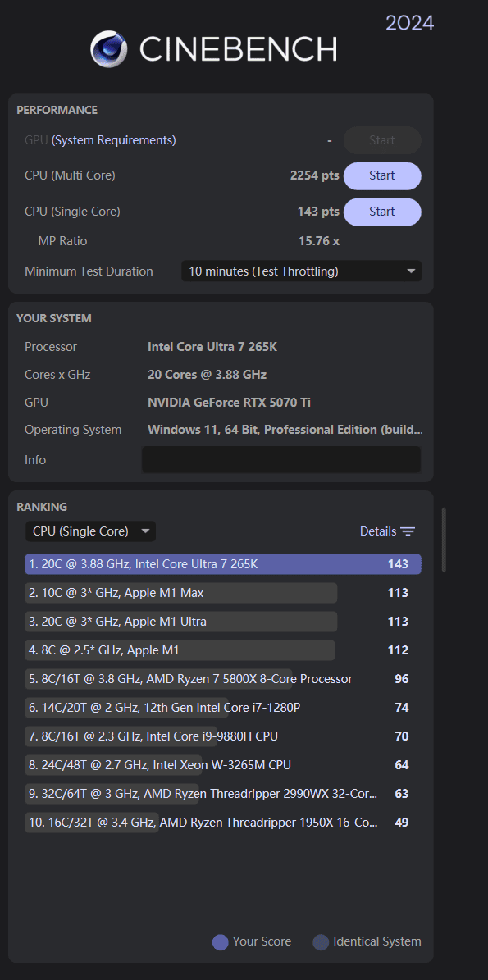Open the CPU (Single Core) ranking dropdown

(90, 531)
